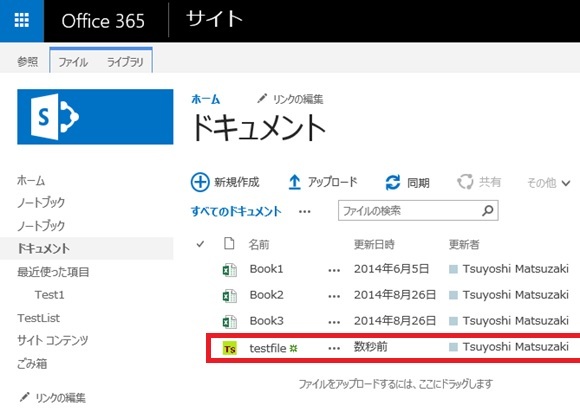Viewport: 580px width, 412px height.
Task: Click the ファイルの検索 search field
Action: point(418,211)
